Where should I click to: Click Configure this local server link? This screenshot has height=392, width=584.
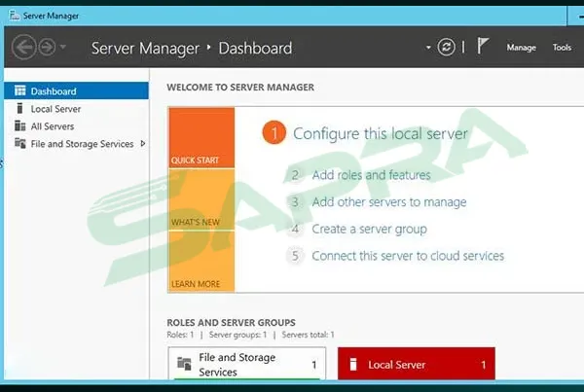[380, 134]
